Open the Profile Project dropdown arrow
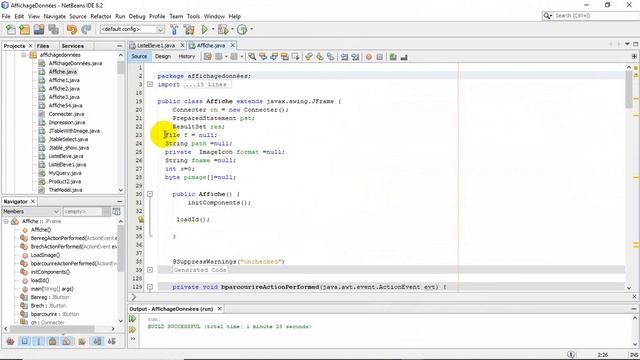 [251, 29]
